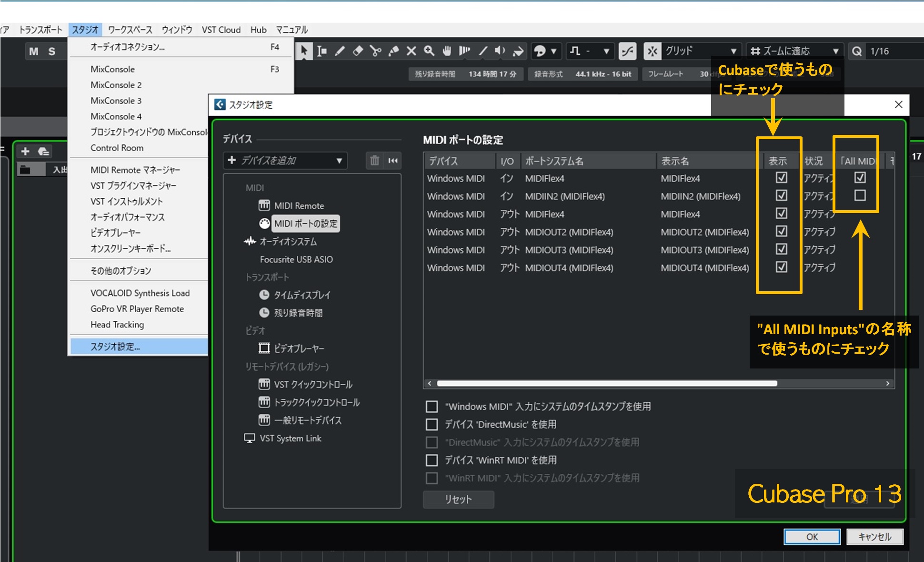
Task: Select MIDI Remote in device tree
Action: [x=299, y=205]
